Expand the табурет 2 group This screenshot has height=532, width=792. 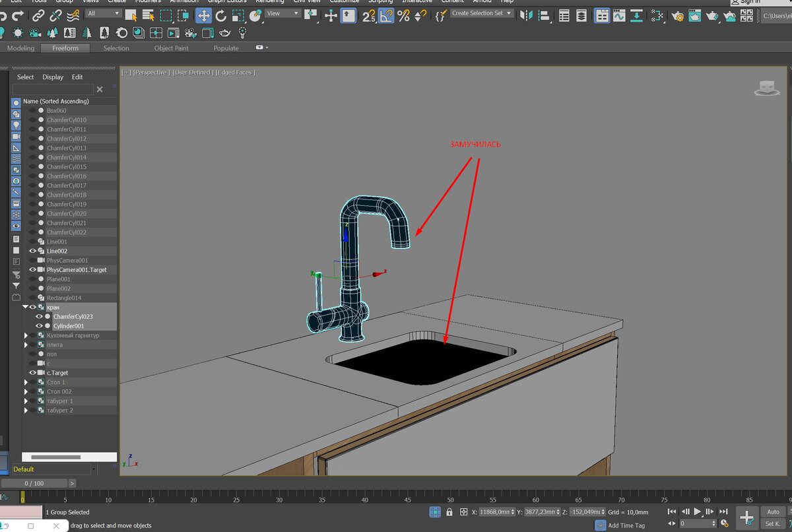click(26, 411)
